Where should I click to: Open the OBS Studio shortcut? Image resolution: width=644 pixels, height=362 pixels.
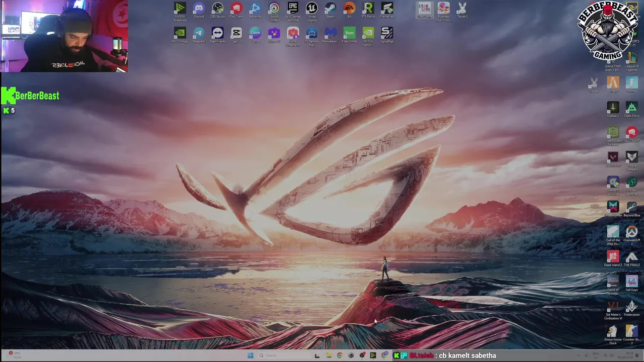click(x=217, y=11)
